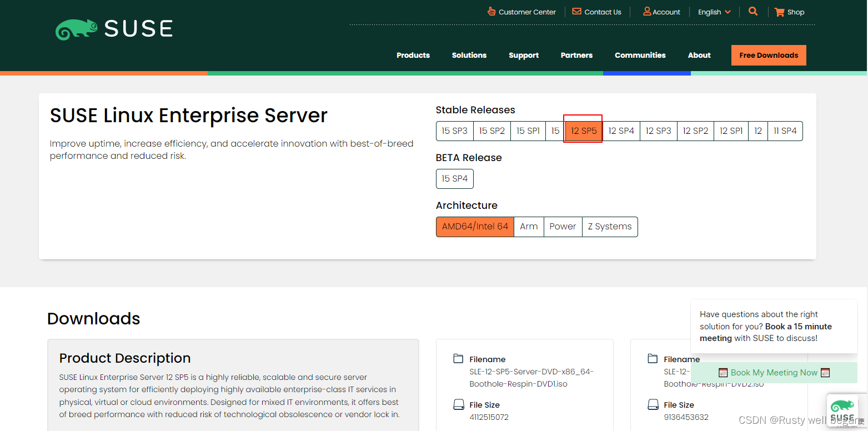Viewport: 868px width, 431px height.
Task: Open the search magnifier icon
Action: [x=753, y=11]
